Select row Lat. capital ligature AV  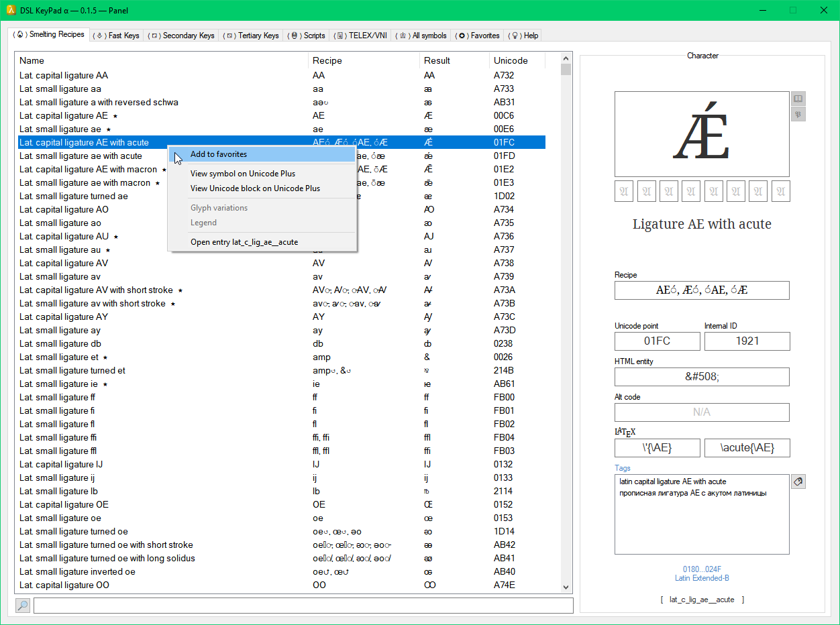tap(281, 263)
